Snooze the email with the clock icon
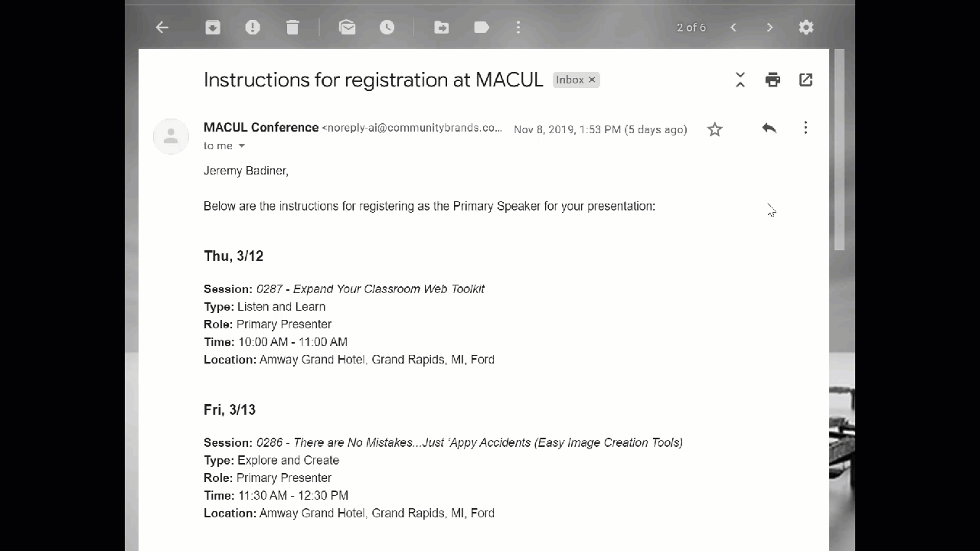 click(387, 28)
